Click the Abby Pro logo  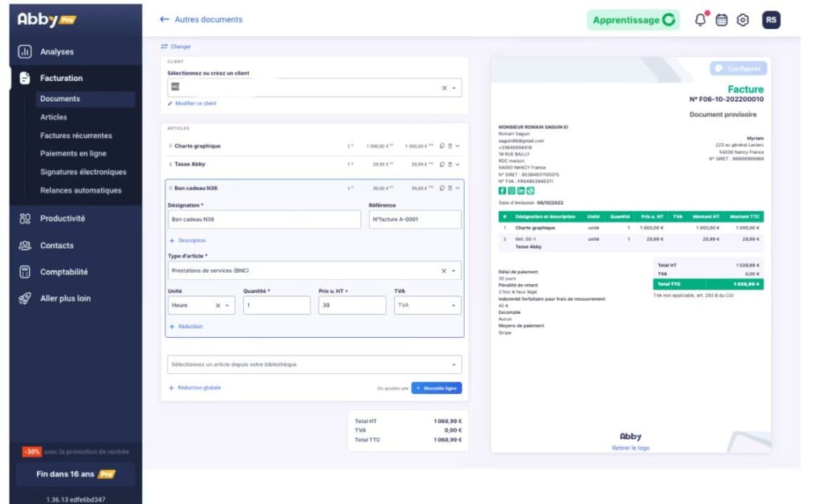(47, 19)
